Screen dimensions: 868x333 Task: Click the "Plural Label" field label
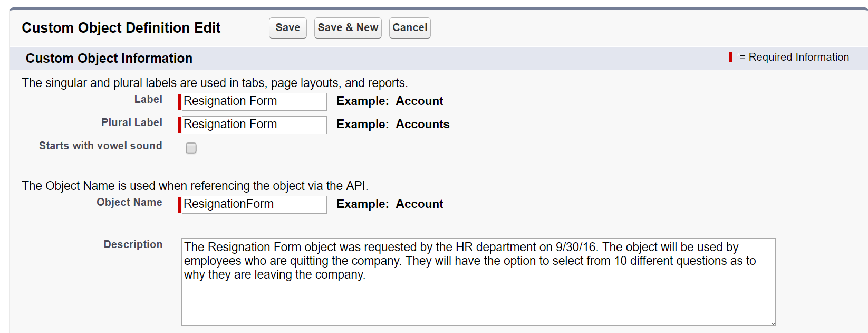[132, 123]
